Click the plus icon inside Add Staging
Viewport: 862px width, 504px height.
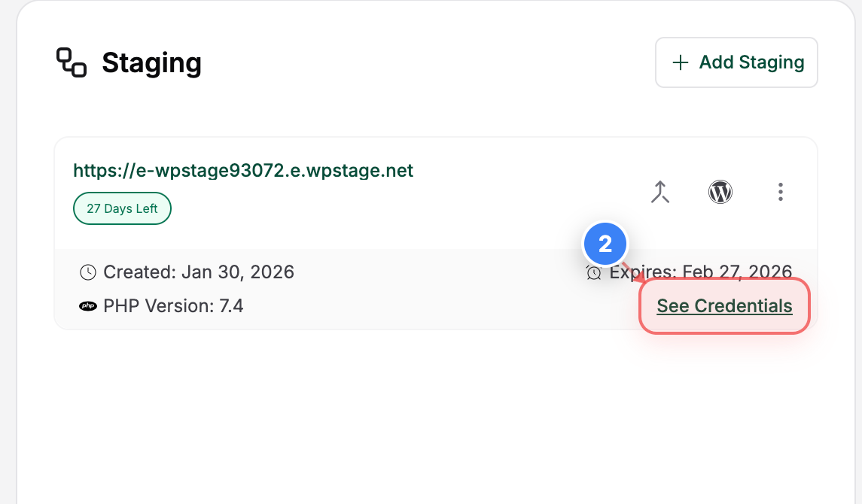(678, 62)
